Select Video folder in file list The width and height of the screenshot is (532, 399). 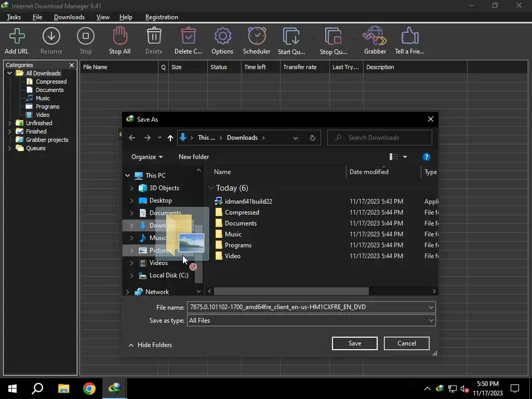[x=232, y=256]
